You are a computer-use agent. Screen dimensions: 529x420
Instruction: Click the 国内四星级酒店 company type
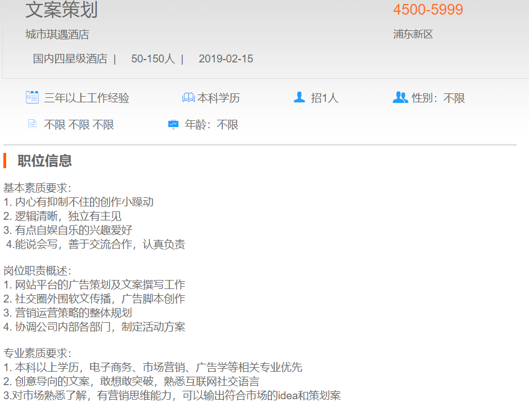tap(70, 58)
